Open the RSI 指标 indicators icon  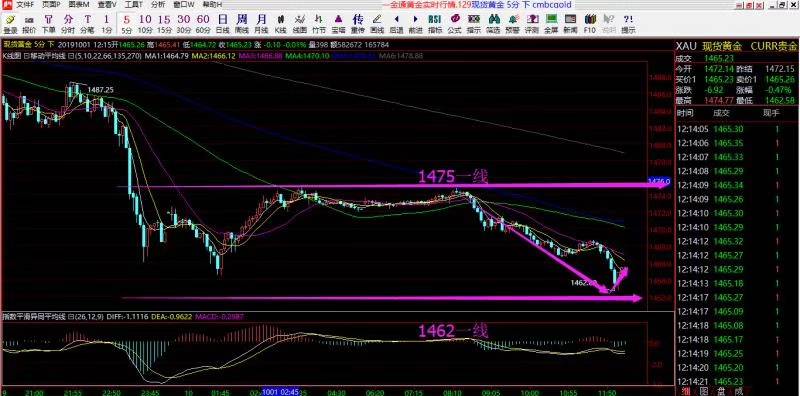coord(435,23)
